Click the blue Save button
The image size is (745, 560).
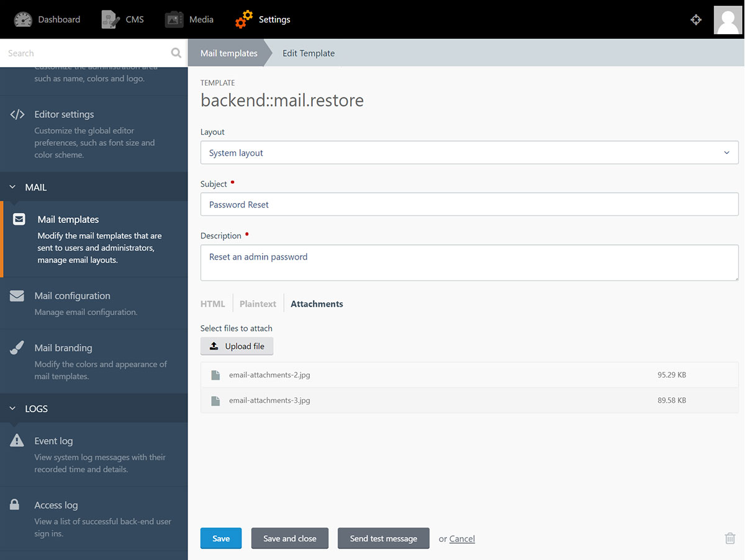[221, 538]
